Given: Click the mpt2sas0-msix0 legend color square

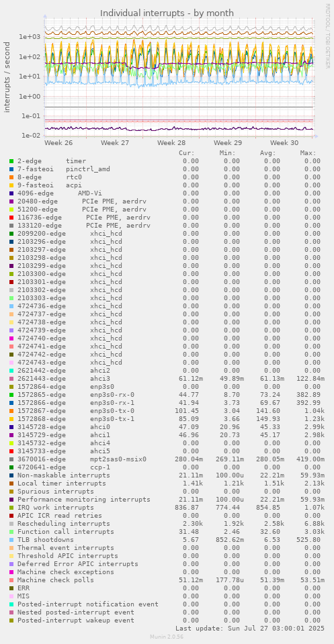Looking at the screenshot, I should point(11,459).
